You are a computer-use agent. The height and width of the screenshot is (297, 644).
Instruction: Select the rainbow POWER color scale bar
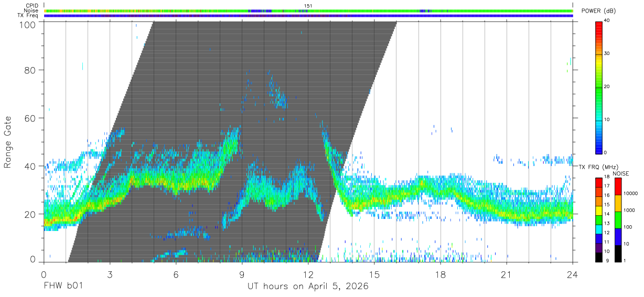598,87
